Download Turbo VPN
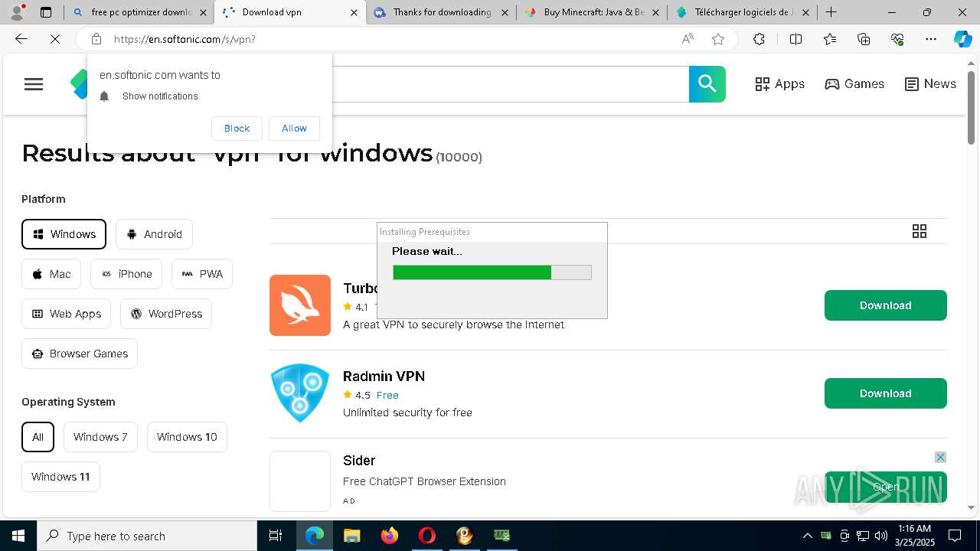 [886, 305]
